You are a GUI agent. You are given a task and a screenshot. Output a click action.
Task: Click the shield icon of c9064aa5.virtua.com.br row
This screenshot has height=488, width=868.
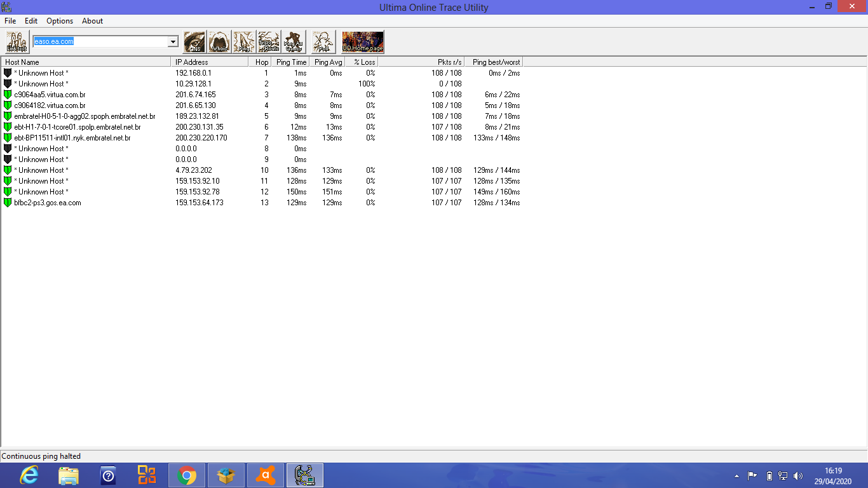point(8,95)
